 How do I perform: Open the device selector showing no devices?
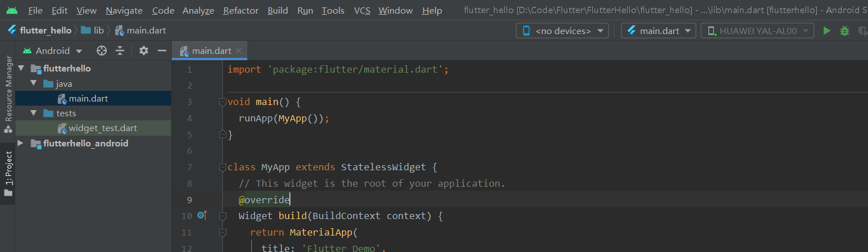click(562, 31)
